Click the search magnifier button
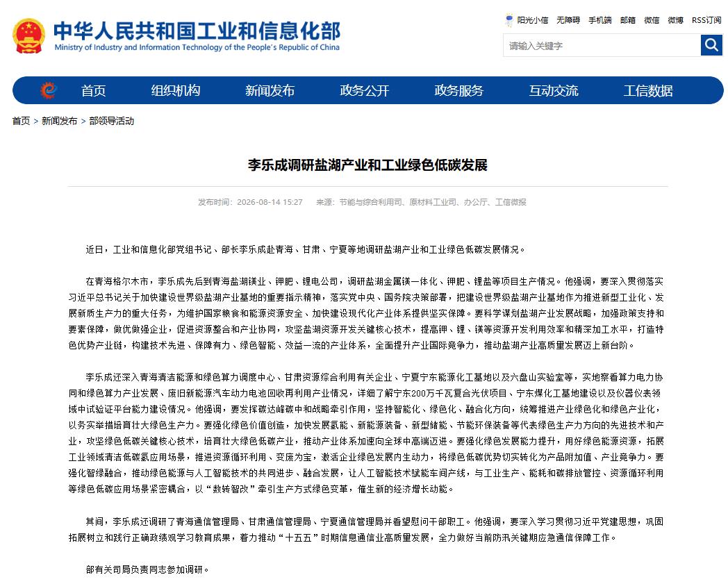The width and height of the screenshot is (728, 584). point(711,45)
